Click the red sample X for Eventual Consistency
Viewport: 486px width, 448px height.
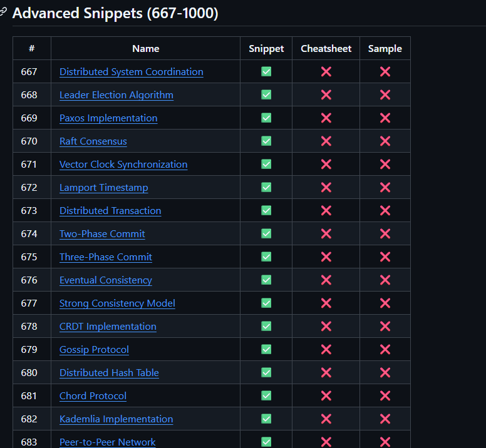pyautogui.click(x=385, y=280)
